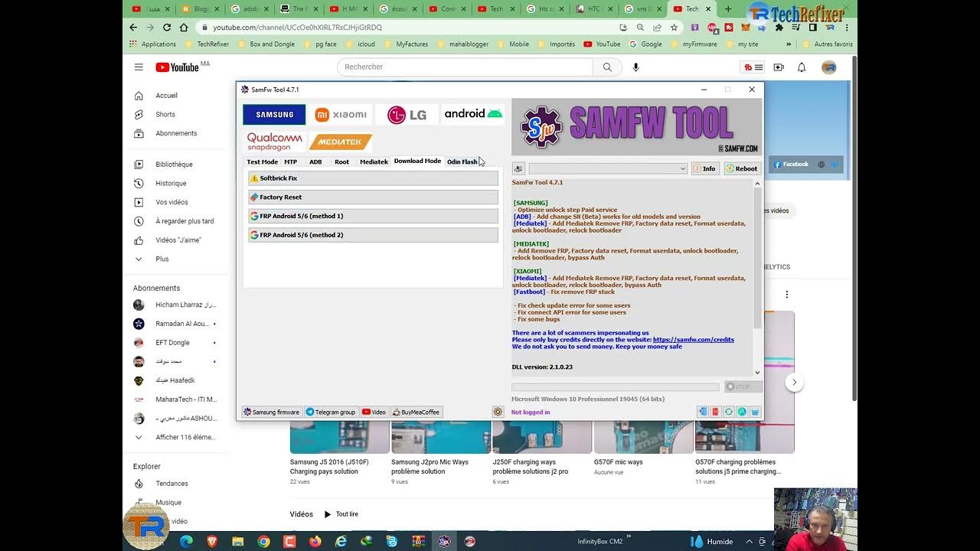Viewport: 980px width, 551px height.
Task: Click the blue login icon in SamFw
Action: point(702,412)
